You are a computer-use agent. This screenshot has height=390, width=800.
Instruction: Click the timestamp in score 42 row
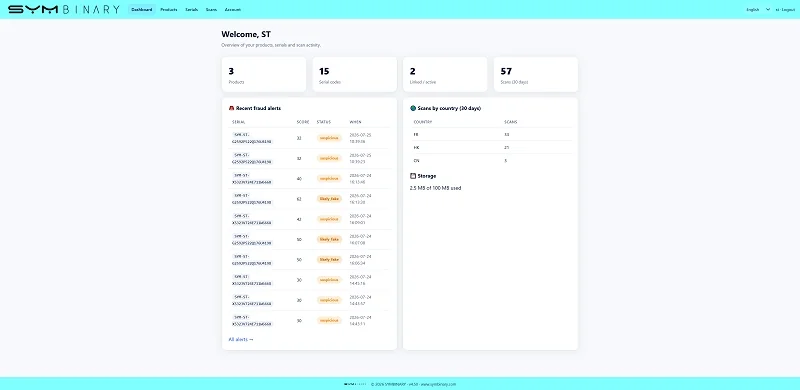360,219
